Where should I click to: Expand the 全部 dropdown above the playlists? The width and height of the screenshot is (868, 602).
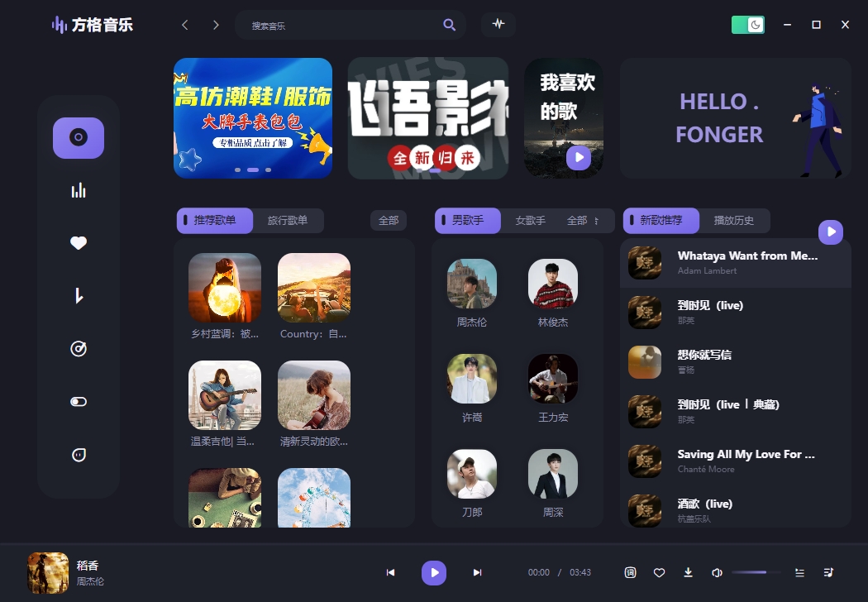389,220
